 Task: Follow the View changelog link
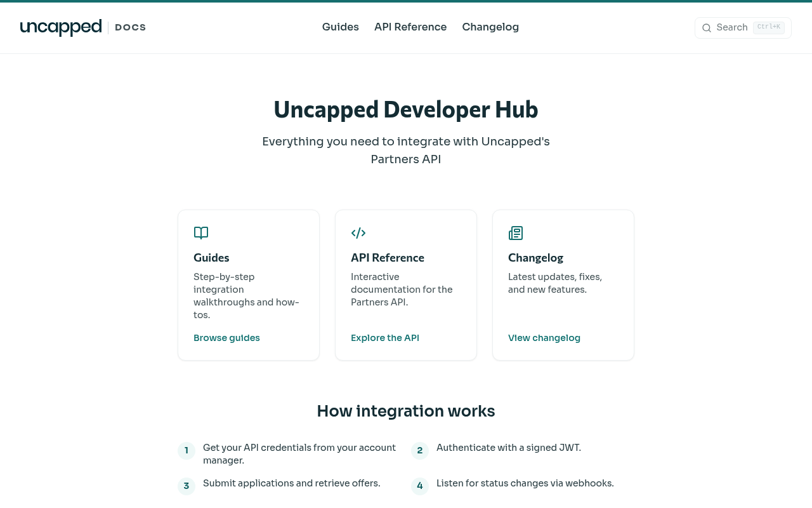pos(544,338)
